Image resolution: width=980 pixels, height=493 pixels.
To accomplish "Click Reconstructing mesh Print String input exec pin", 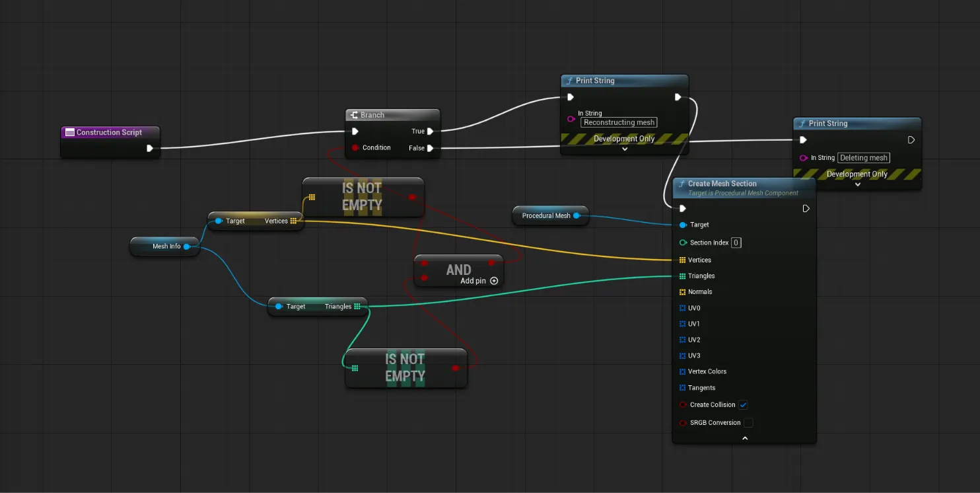I will click(571, 97).
